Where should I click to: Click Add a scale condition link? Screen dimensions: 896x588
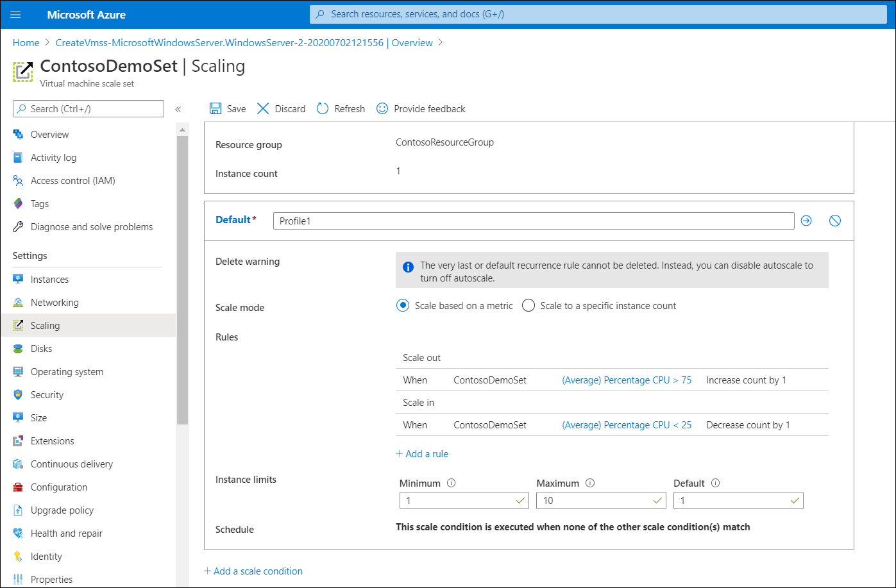pos(253,571)
